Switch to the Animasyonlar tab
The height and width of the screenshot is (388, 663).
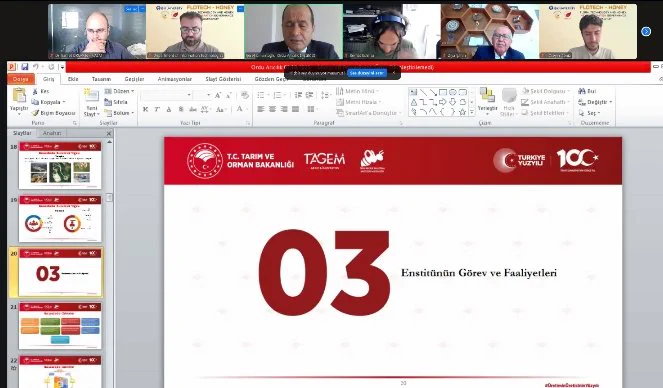(174, 79)
